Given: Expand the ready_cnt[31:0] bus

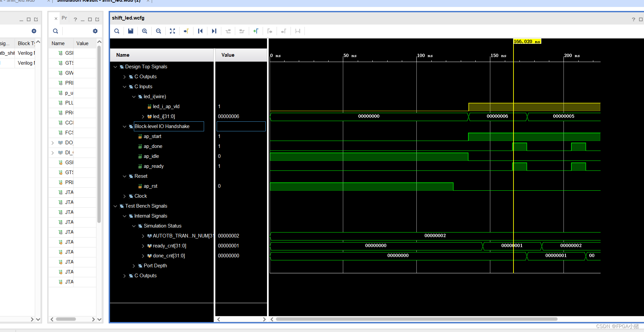Looking at the screenshot, I should (143, 246).
